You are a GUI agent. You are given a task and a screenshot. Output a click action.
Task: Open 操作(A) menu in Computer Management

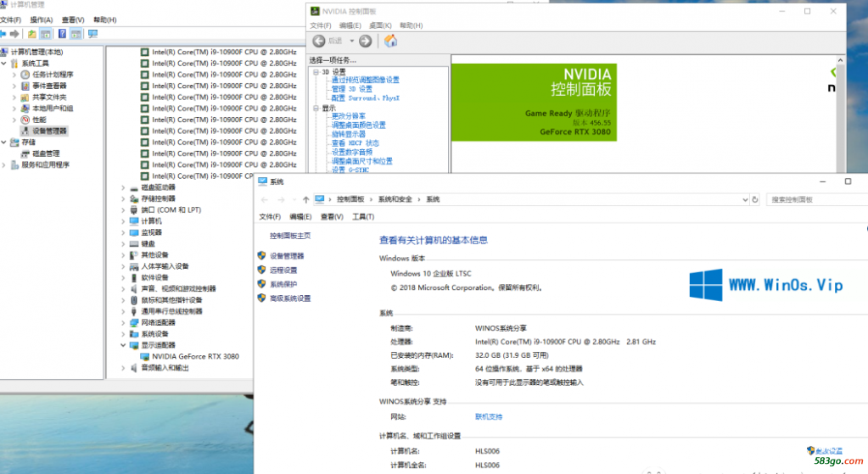pos(41,20)
